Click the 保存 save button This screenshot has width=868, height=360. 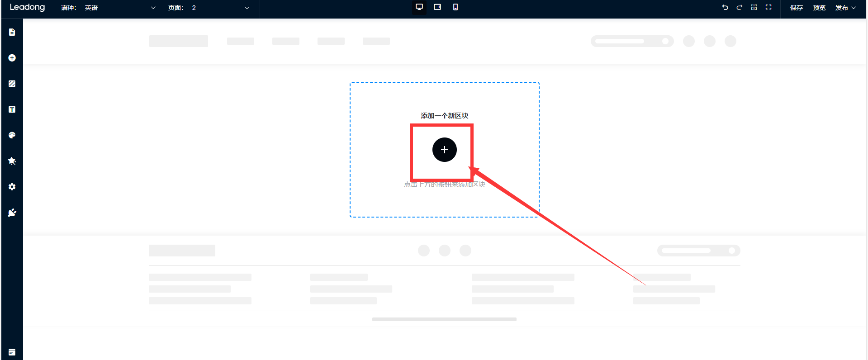[x=796, y=8]
